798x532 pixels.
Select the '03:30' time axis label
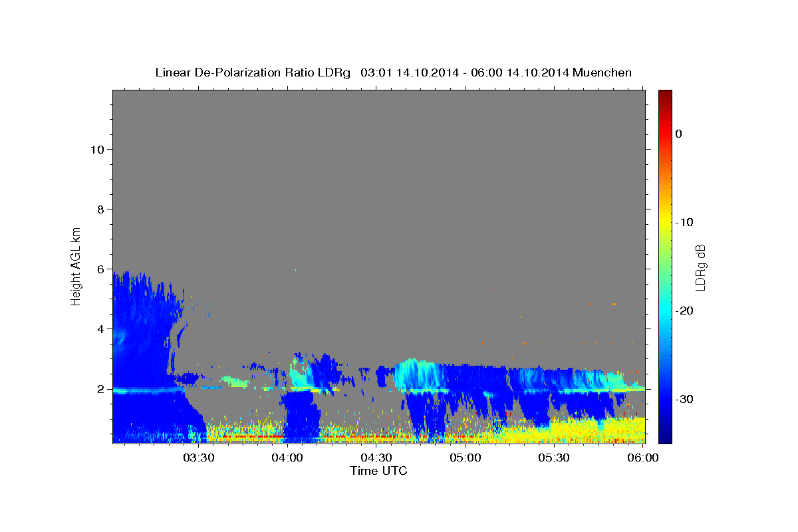pyautogui.click(x=199, y=458)
